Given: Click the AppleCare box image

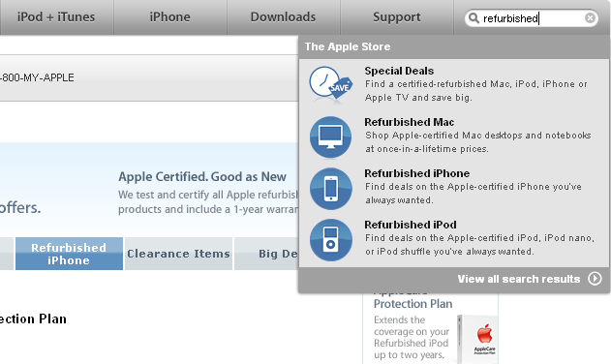Looking at the screenshot, I should pos(478,338).
